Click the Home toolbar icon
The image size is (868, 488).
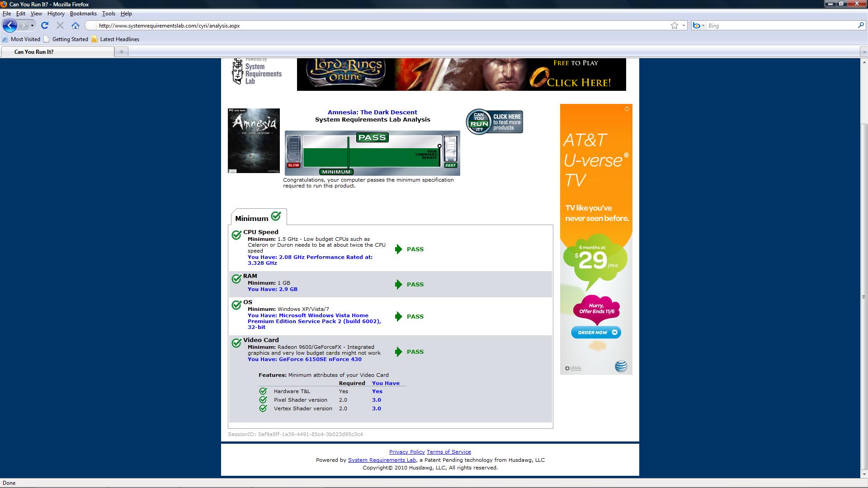click(75, 26)
